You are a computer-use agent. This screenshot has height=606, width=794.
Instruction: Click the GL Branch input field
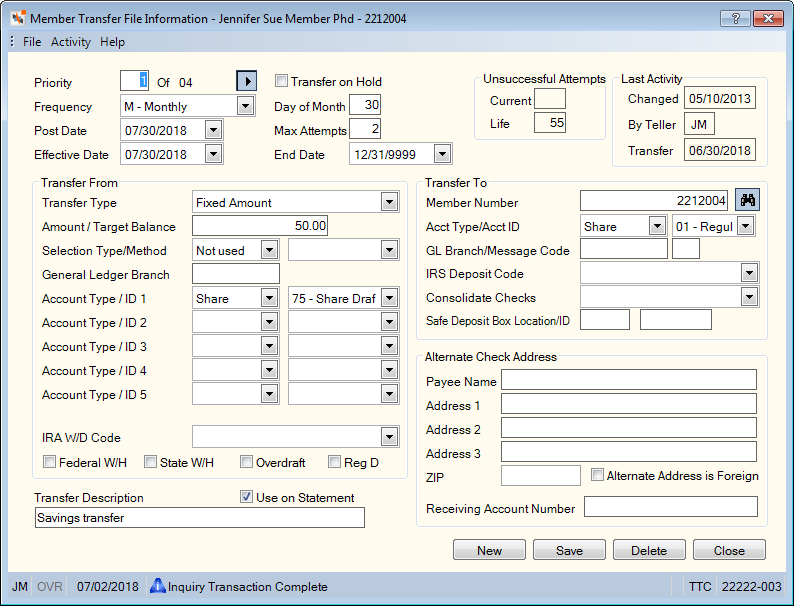pos(624,249)
